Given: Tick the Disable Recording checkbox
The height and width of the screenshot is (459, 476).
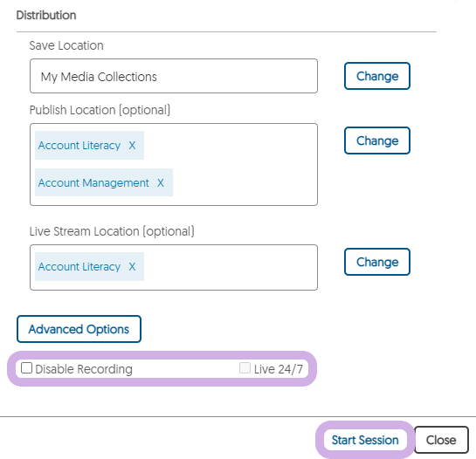Looking at the screenshot, I should click(26, 368).
